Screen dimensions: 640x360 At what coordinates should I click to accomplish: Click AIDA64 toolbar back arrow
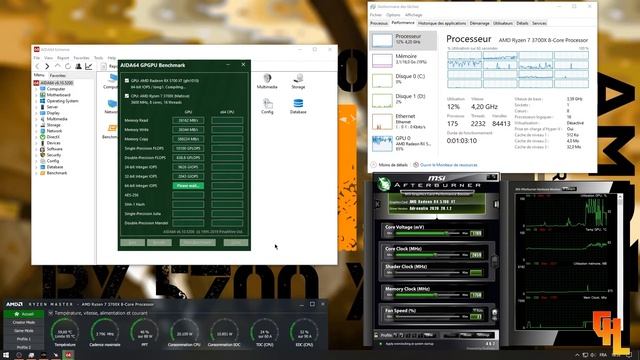(38, 67)
